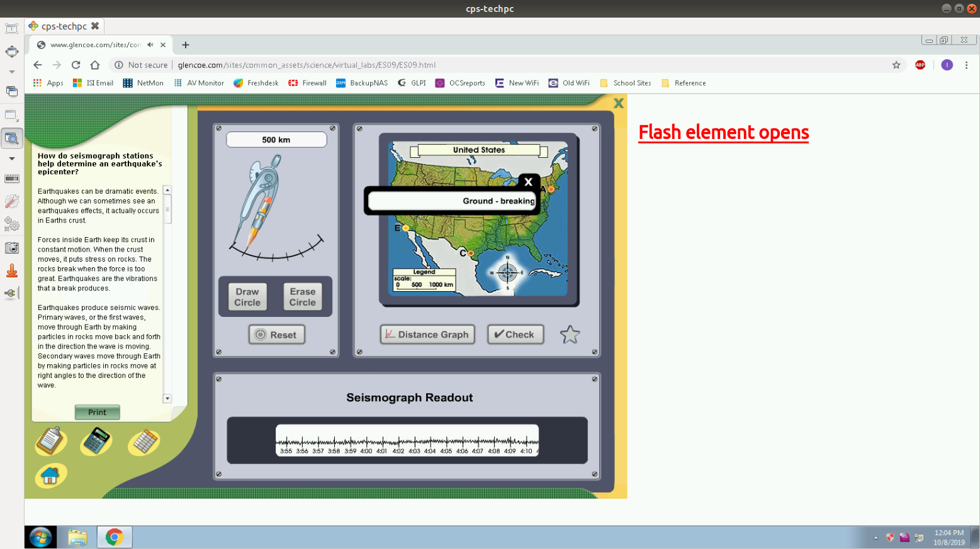980x549 pixels.
Task: Open AV Monitor bookmark
Action: tap(199, 83)
